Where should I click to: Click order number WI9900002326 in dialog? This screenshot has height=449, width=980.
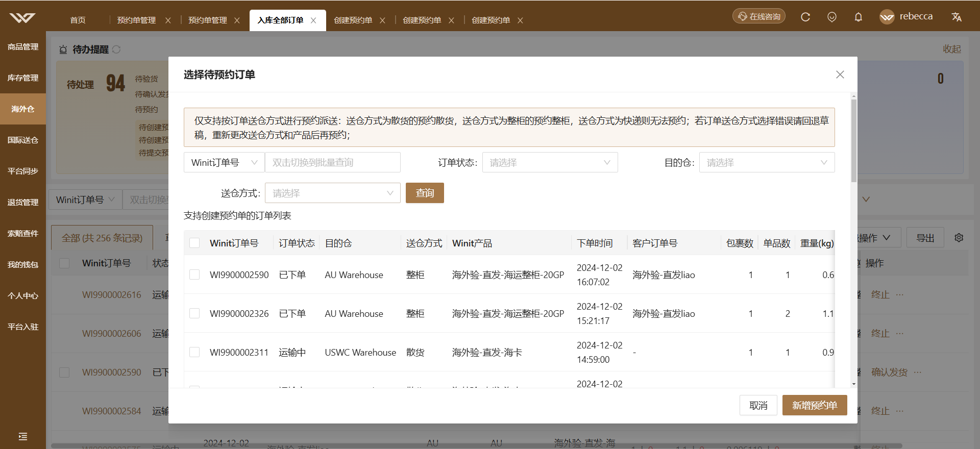tap(239, 313)
